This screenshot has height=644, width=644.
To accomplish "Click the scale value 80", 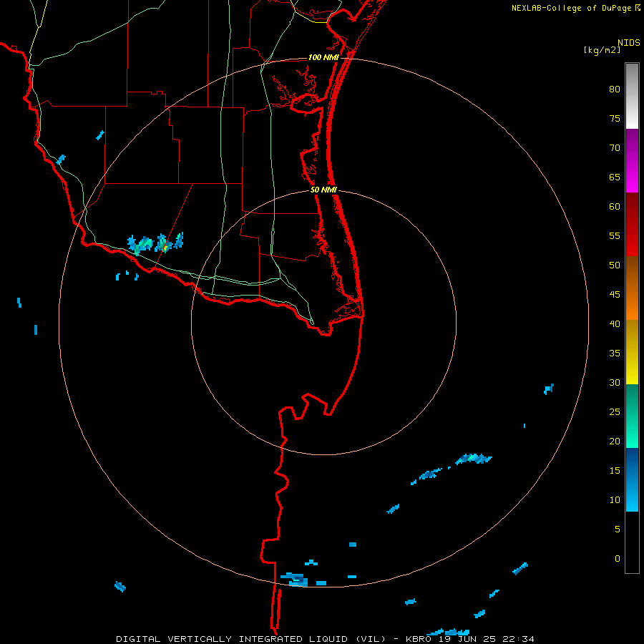I will pos(615,89).
